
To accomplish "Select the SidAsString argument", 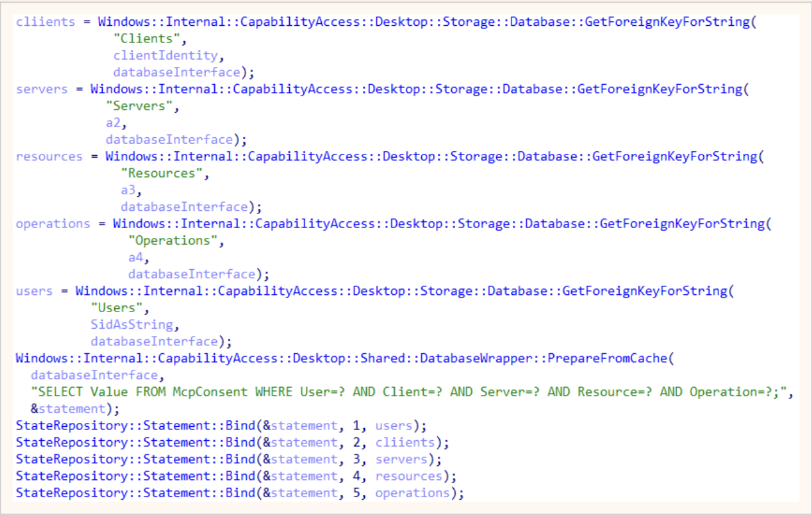I will pyautogui.click(x=131, y=325).
